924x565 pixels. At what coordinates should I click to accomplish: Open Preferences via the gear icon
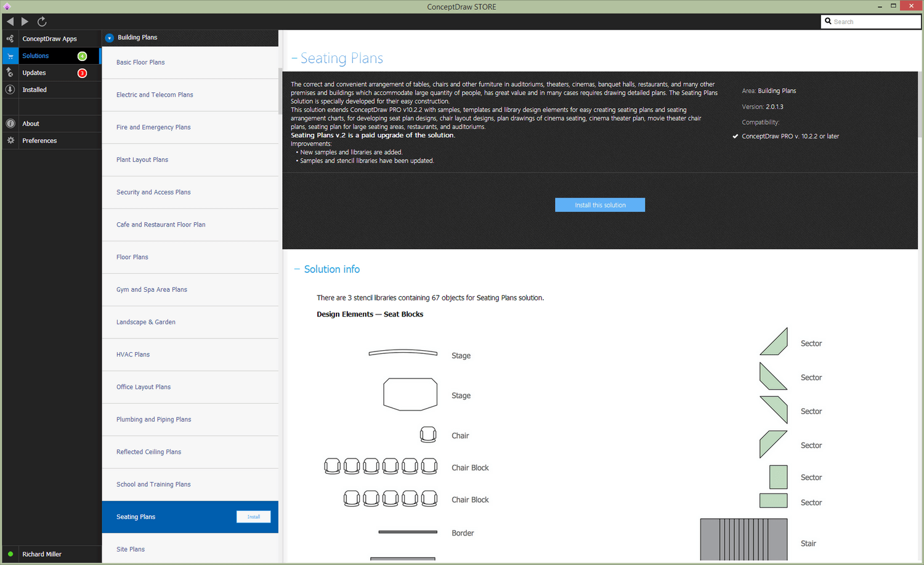click(10, 141)
